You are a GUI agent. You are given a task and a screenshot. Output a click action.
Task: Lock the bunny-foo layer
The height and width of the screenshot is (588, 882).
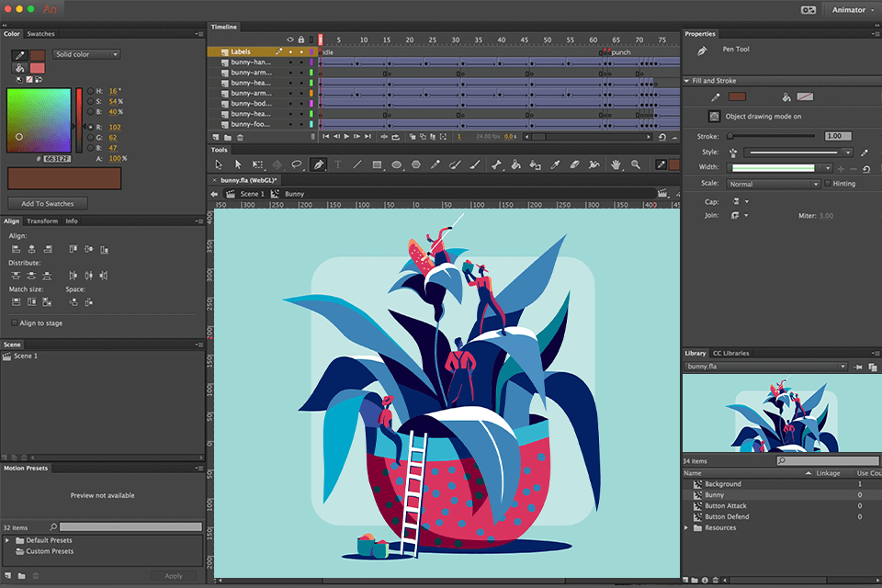301,124
